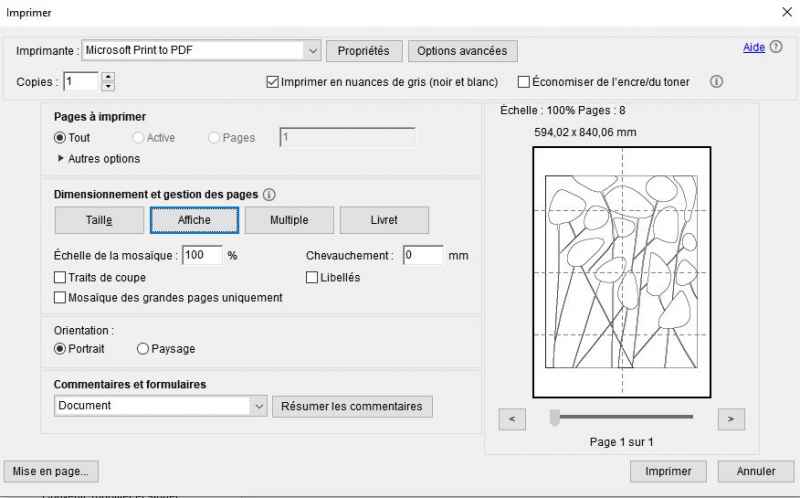Open Options avancées
The width and height of the screenshot is (800, 498).
(462, 51)
